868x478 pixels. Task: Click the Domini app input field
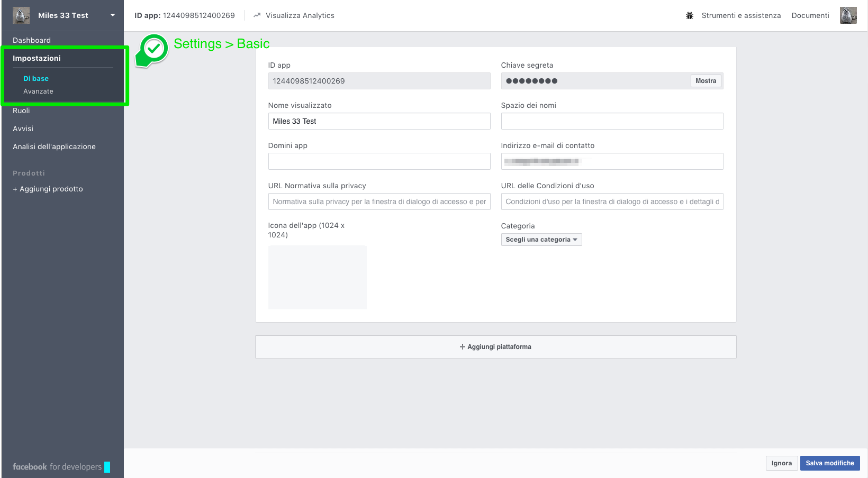tap(379, 161)
